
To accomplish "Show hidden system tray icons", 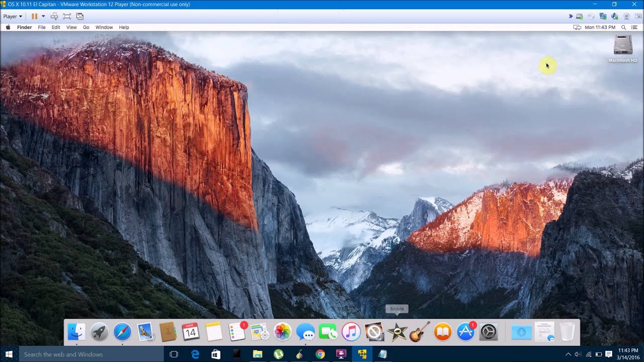I will [x=569, y=354].
